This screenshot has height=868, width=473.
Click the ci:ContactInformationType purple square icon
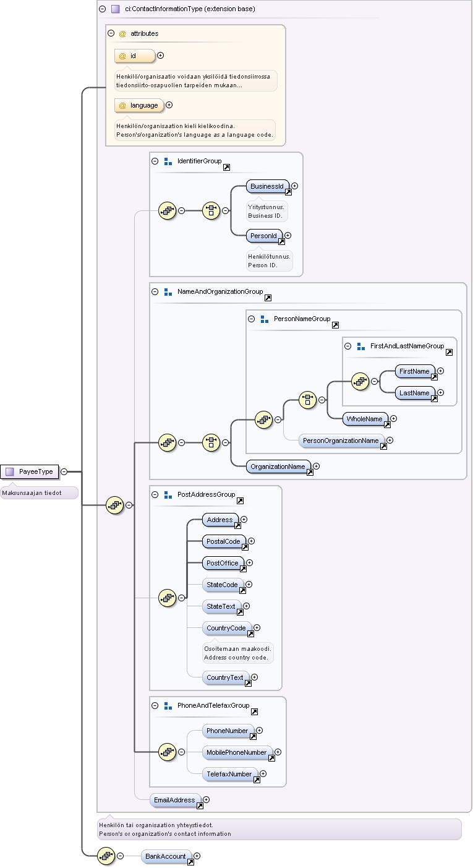tap(115, 9)
